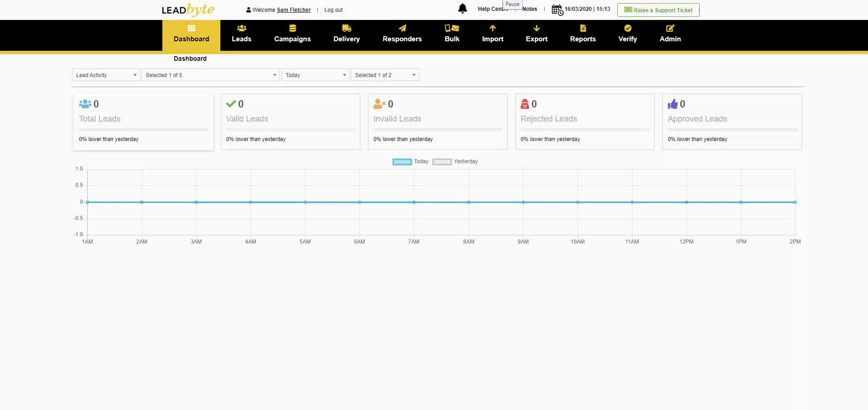
Task: Open the Selected 1 of 5 dropdown
Action: (210, 75)
